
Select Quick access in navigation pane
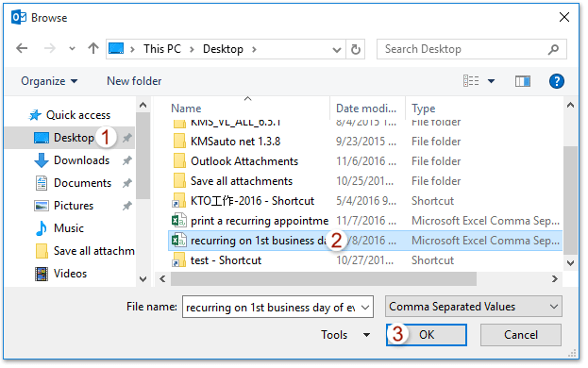[x=70, y=115]
